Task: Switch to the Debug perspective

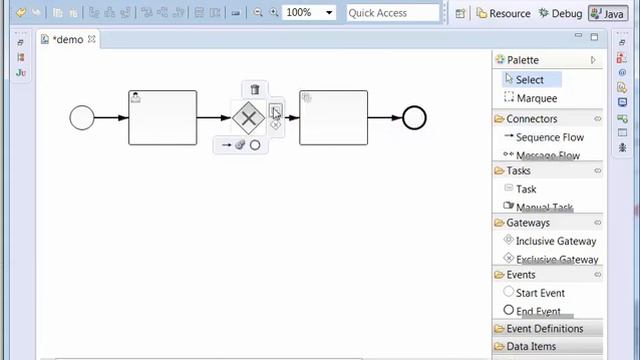Action: click(x=560, y=13)
